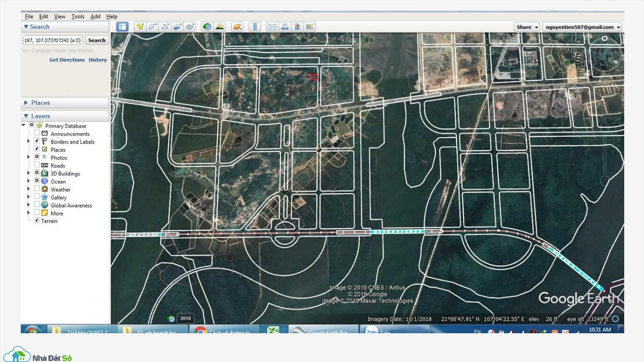The image size is (644, 362).
Task: Click the Search button
Action: click(97, 40)
